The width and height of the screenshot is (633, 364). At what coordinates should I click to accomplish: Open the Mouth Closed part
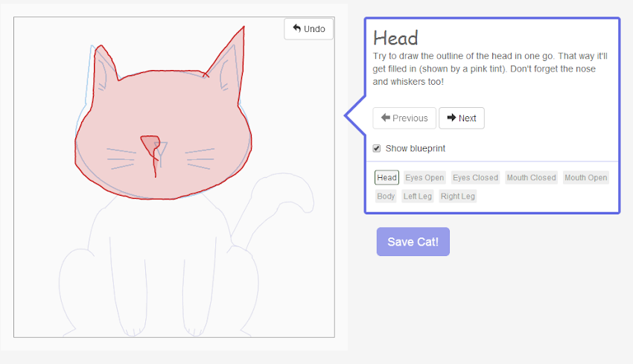point(531,178)
